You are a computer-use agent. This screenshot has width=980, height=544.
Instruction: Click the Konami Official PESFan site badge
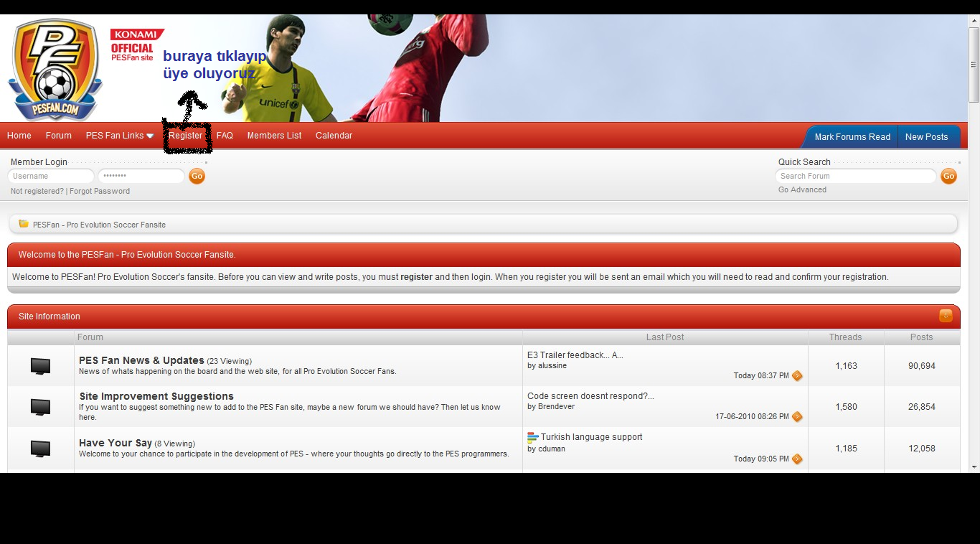[136, 44]
